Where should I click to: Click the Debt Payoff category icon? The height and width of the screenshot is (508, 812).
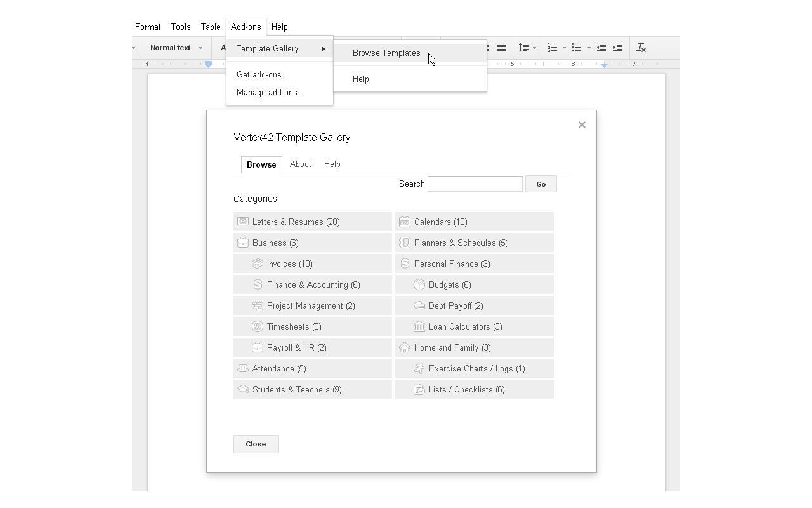419,305
